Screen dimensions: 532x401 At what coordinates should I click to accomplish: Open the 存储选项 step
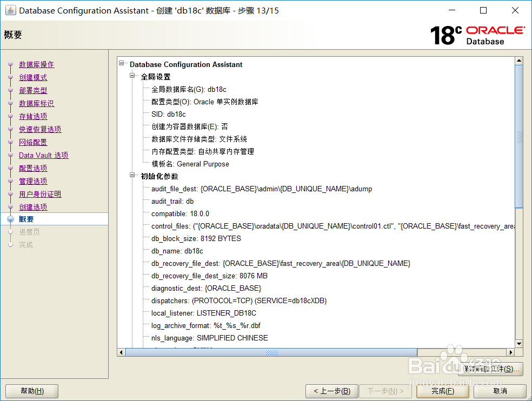coord(32,116)
